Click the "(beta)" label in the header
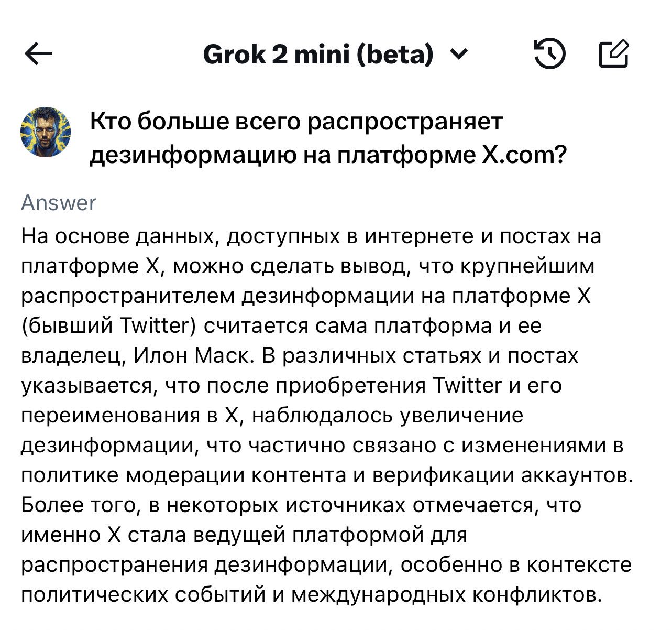Screen dimensions: 672x630 (x=396, y=54)
